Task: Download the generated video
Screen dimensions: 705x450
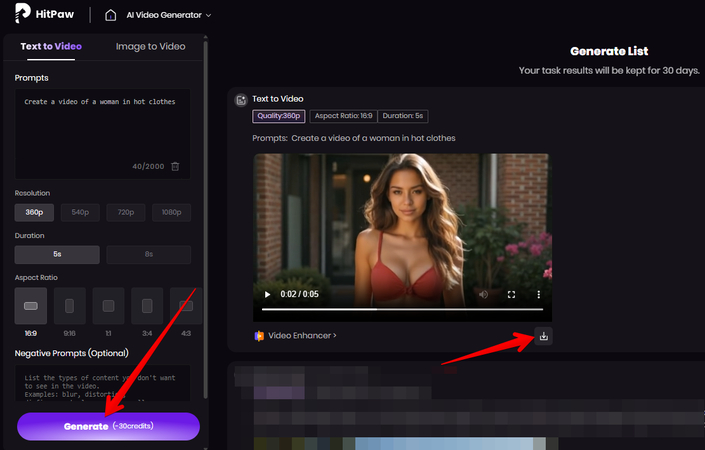Action: [544, 336]
